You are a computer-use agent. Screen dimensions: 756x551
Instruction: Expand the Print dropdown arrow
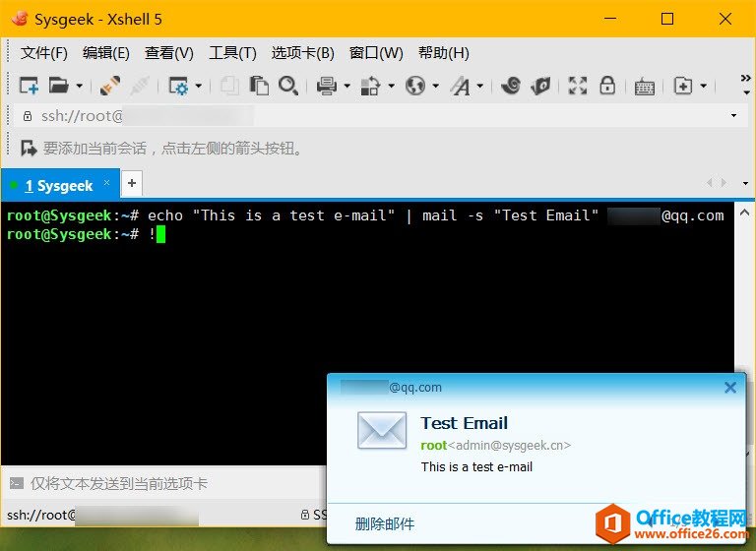(347, 87)
